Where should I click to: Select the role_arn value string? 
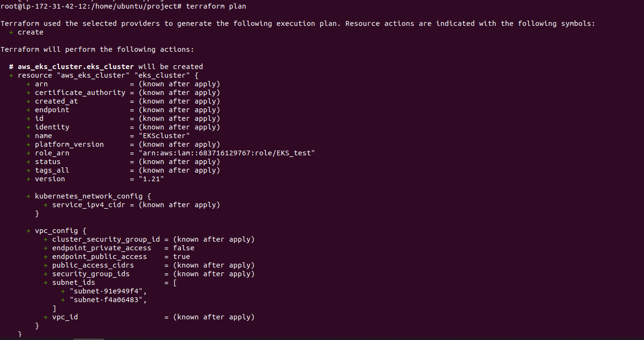pos(223,153)
